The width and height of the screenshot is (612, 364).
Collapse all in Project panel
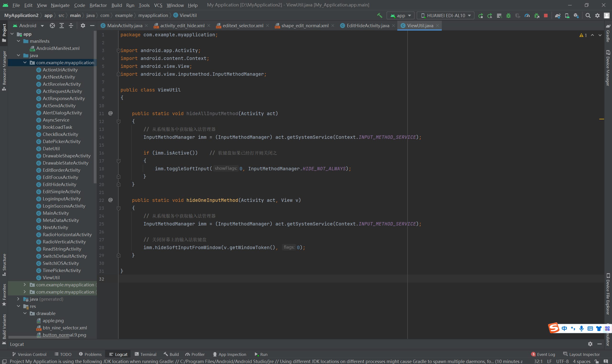(x=71, y=26)
